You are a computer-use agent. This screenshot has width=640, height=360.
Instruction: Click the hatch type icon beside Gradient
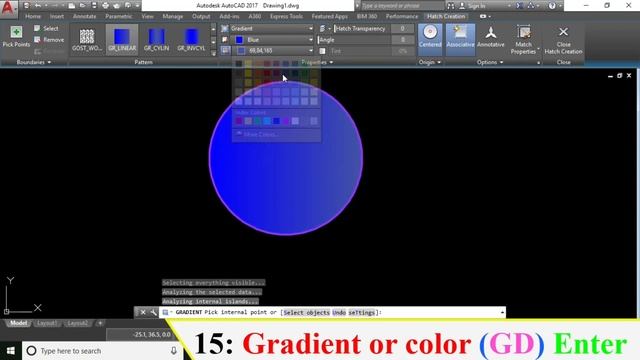point(225,29)
